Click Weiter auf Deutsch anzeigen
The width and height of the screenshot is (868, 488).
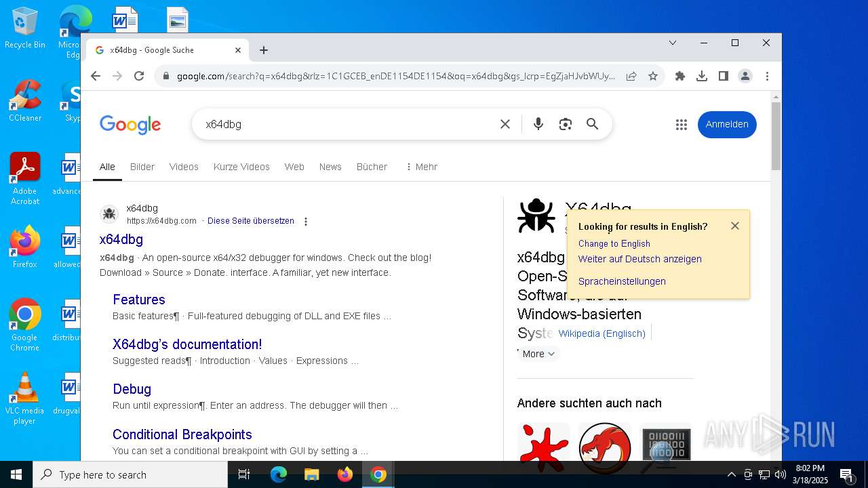640,259
